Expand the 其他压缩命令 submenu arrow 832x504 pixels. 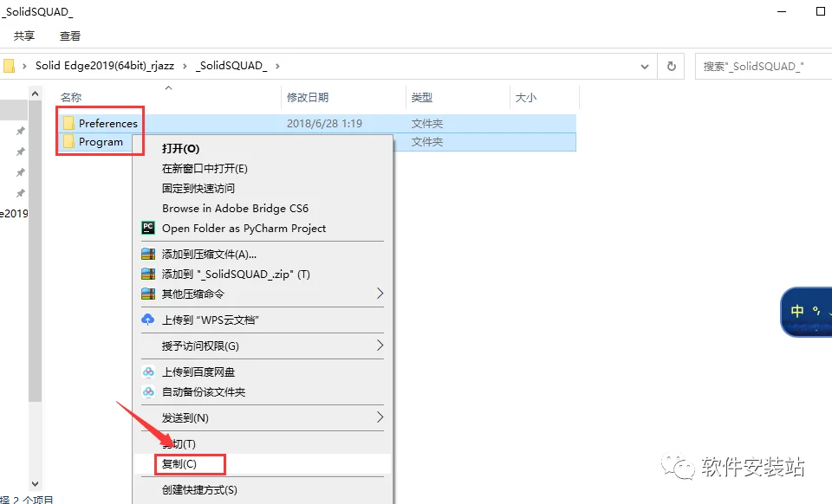tap(380, 293)
